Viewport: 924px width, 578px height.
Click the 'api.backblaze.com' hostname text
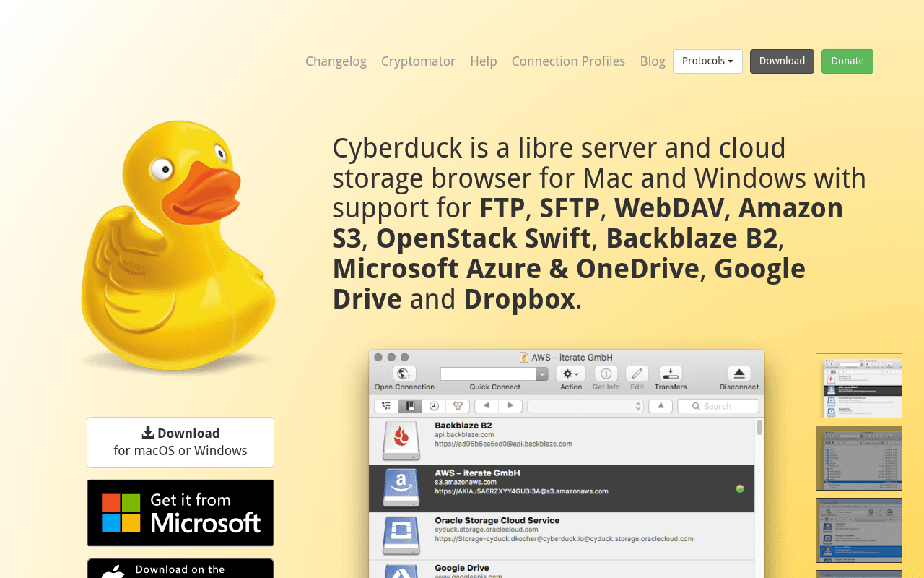click(464, 435)
